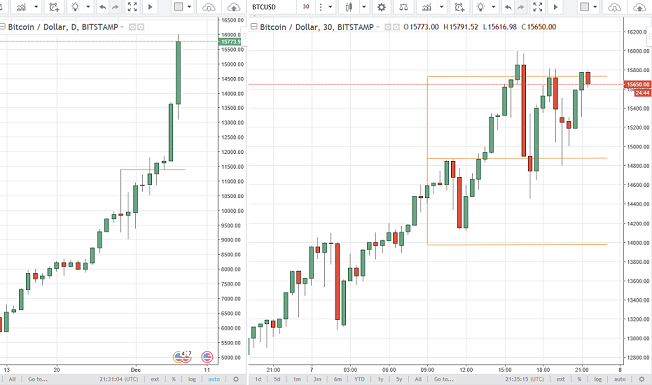The height and width of the screenshot is (385, 652).
Task: Toggle percent scale on right 30-minute chart
Action: tap(579, 379)
